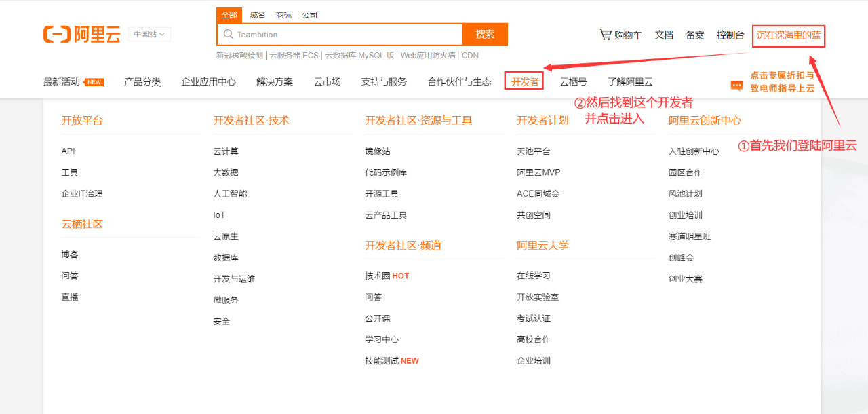Image resolution: width=868 pixels, height=414 pixels.
Task: Open the 产品分类 menu item
Action: pos(142,82)
